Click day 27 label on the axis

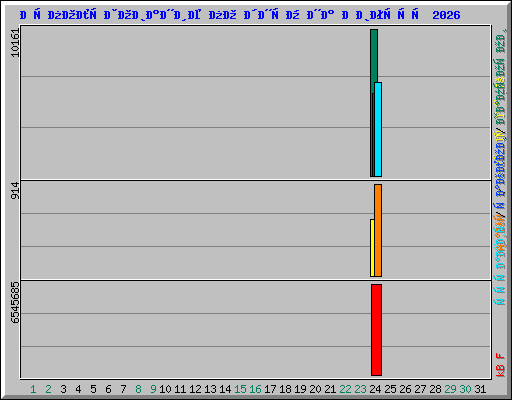coord(420,389)
